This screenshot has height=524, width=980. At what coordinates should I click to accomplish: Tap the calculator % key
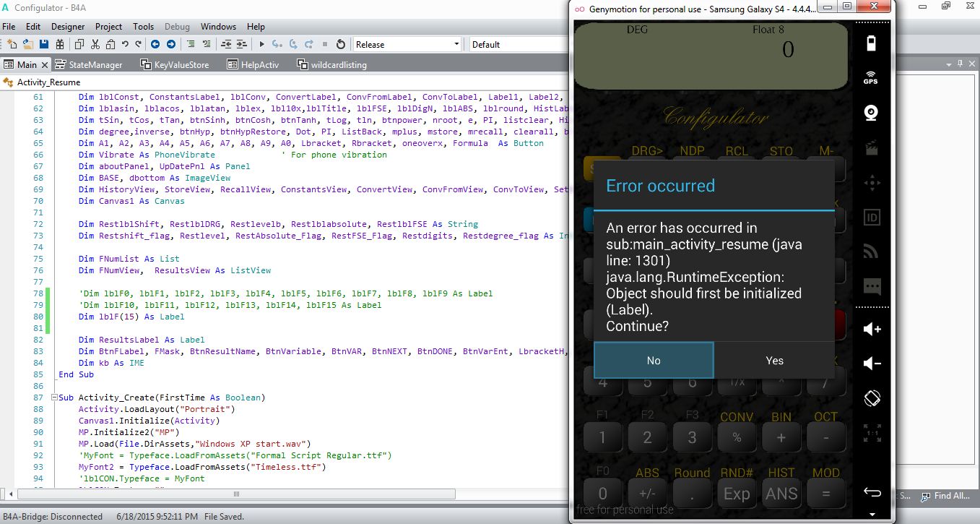(x=737, y=437)
